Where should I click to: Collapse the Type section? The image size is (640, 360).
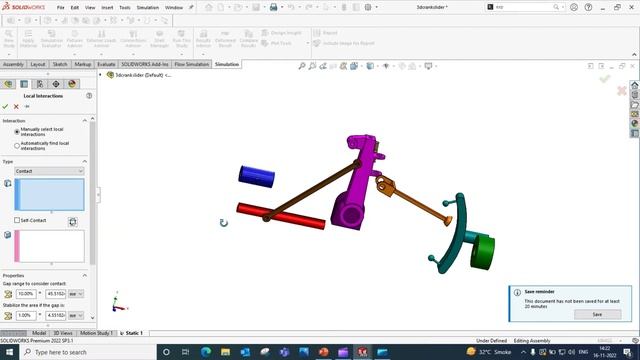84,162
